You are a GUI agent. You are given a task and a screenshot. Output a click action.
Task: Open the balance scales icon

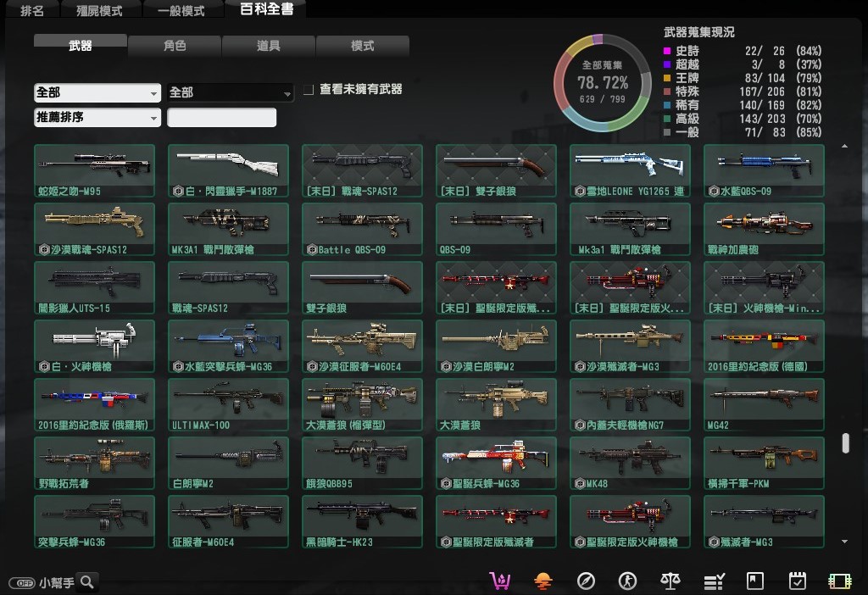670,581
